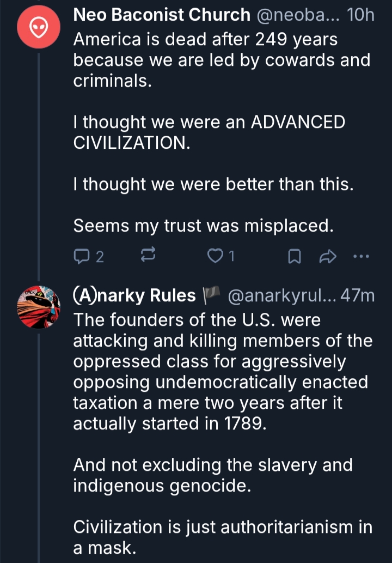The width and height of the screenshot is (392, 563).
Task: Click the Neo Baconist Church display name
Action: 162,15
